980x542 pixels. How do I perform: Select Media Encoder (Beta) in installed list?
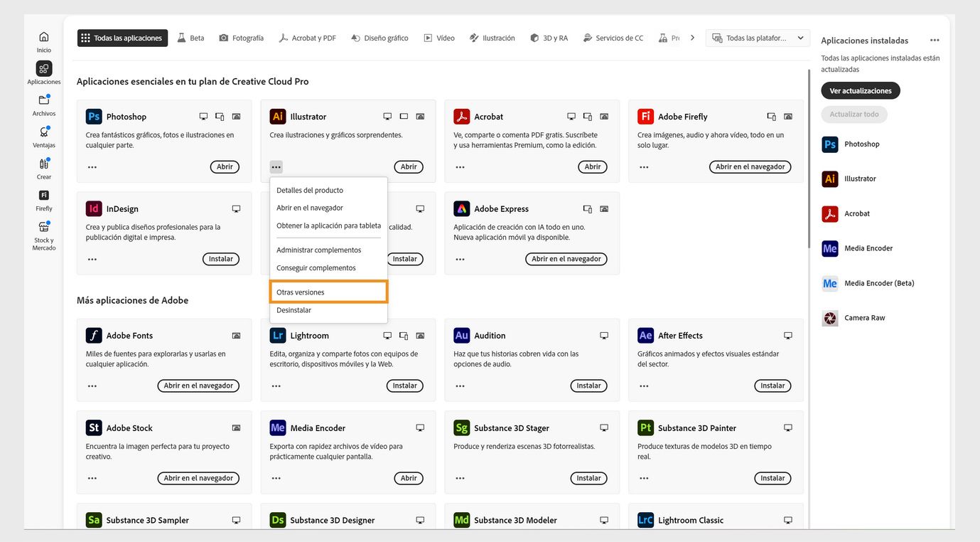(868, 283)
